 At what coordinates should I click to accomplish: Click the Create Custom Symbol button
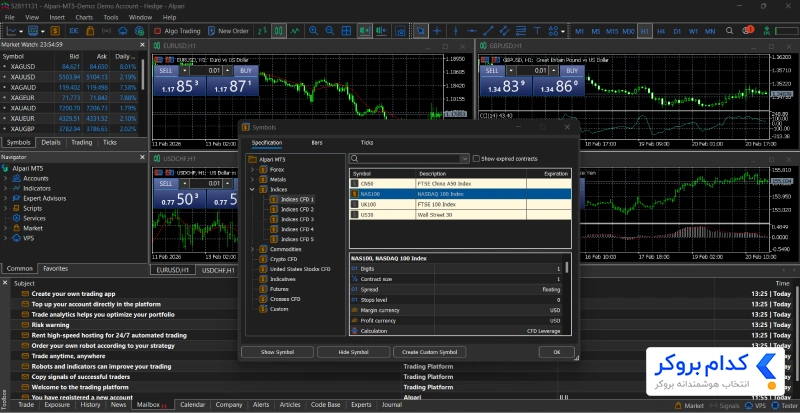(x=430, y=352)
